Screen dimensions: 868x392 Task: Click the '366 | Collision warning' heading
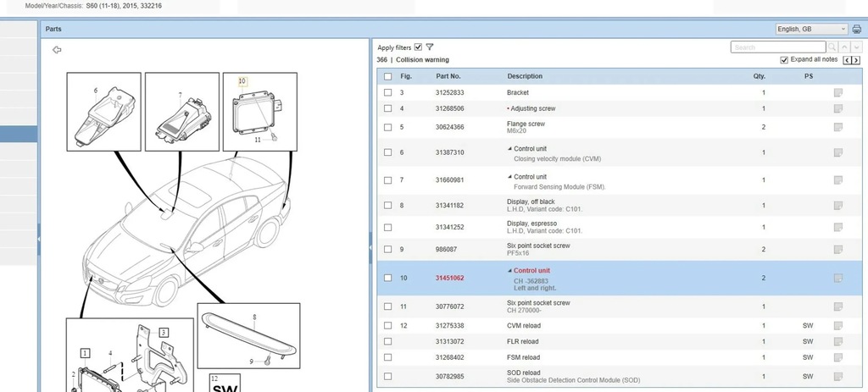(x=413, y=60)
